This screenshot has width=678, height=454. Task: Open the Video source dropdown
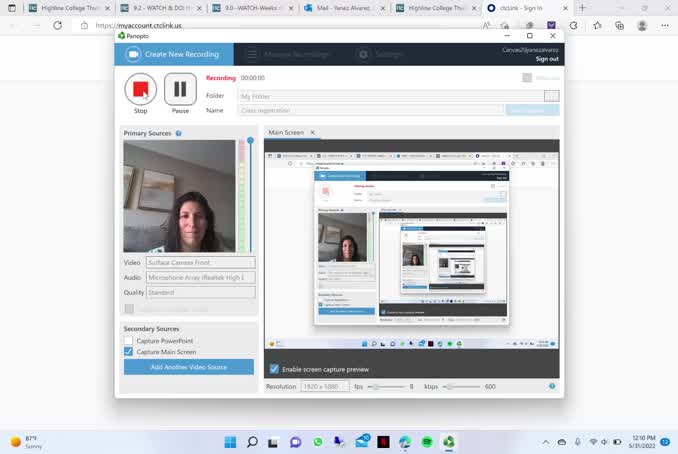point(201,262)
